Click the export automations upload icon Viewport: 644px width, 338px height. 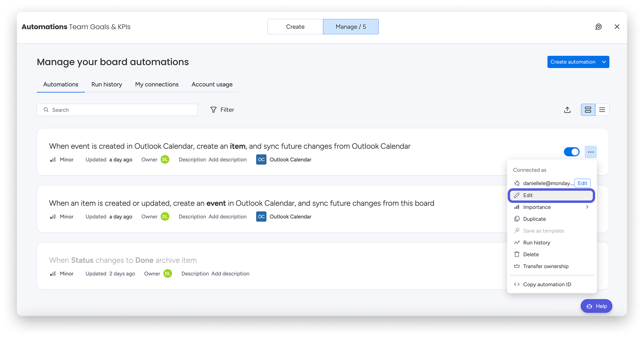[x=567, y=110]
